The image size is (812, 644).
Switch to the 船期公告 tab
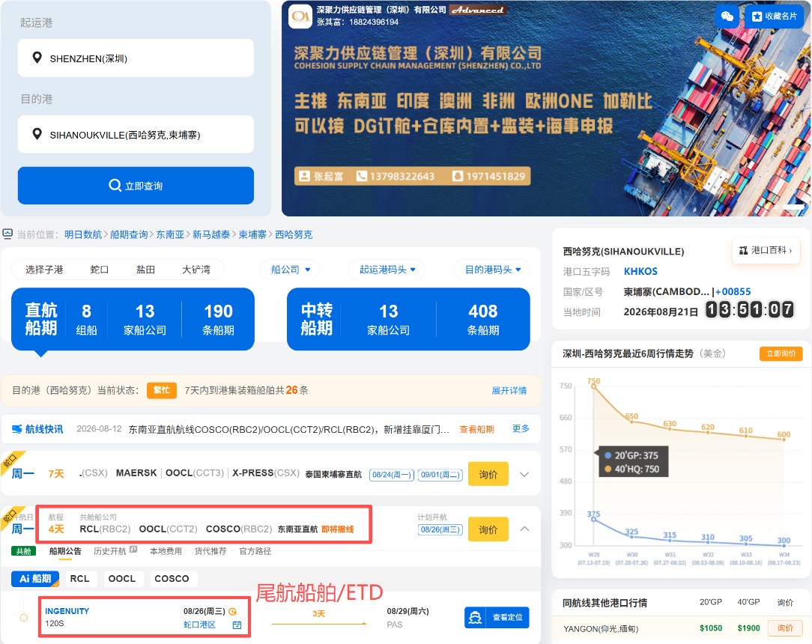click(65, 551)
